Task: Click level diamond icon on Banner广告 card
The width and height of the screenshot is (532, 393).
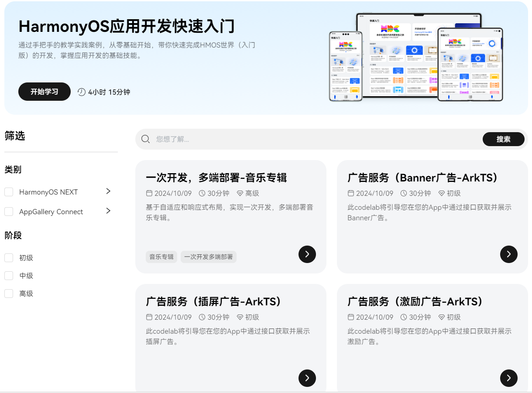Action: 441,193
